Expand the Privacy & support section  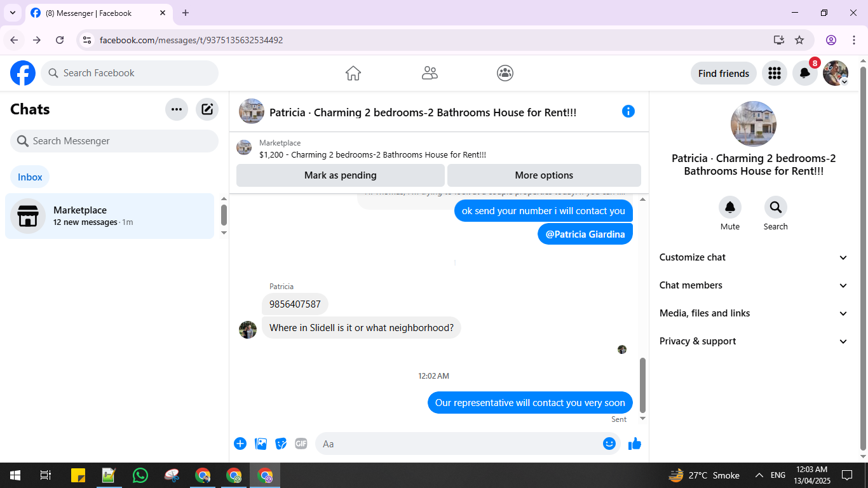coord(753,341)
